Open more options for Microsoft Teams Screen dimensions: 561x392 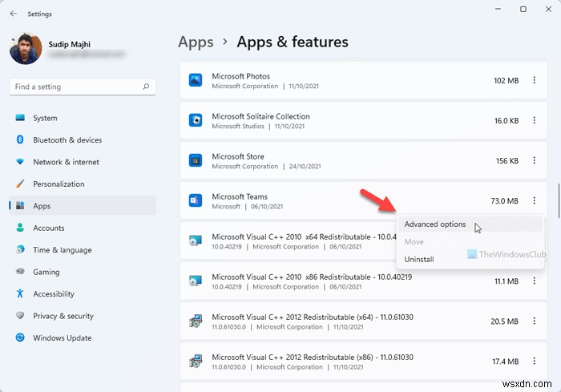(x=535, y=200)
